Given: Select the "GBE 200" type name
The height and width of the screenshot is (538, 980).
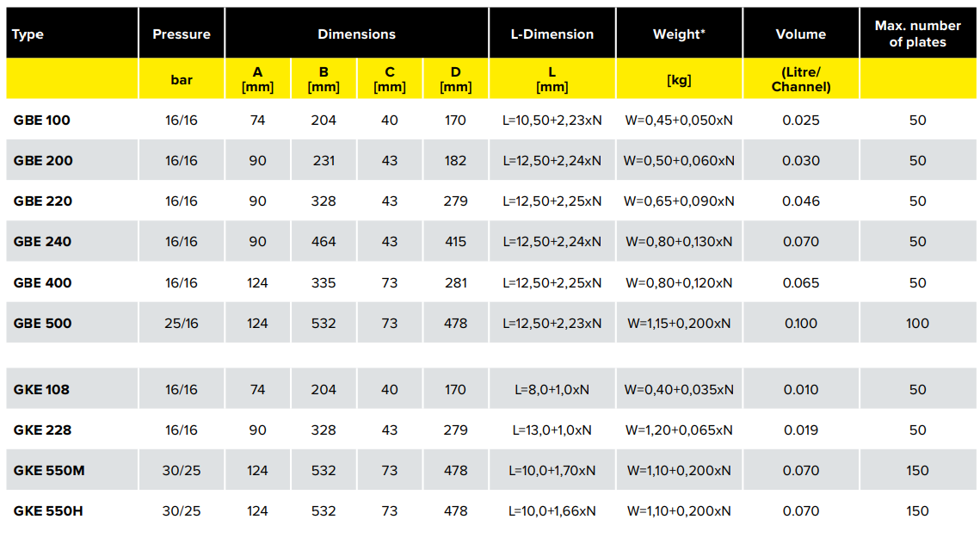Looking at the screenshot, I should point(43,161).
